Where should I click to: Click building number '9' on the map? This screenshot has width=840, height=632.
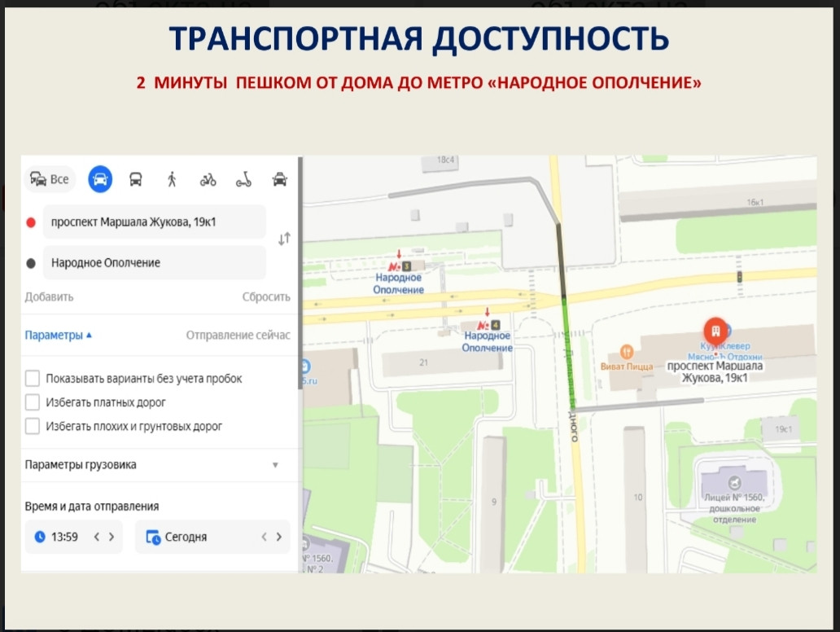[x=494, y=502]
